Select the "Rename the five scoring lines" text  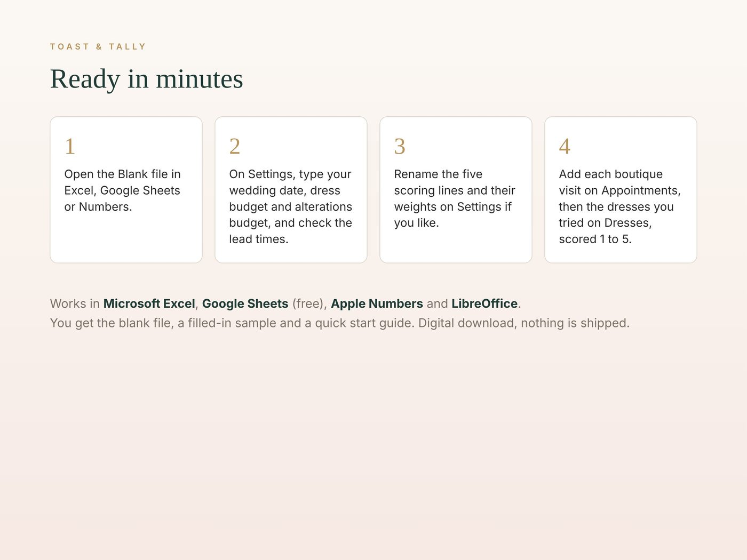(455, 198)
